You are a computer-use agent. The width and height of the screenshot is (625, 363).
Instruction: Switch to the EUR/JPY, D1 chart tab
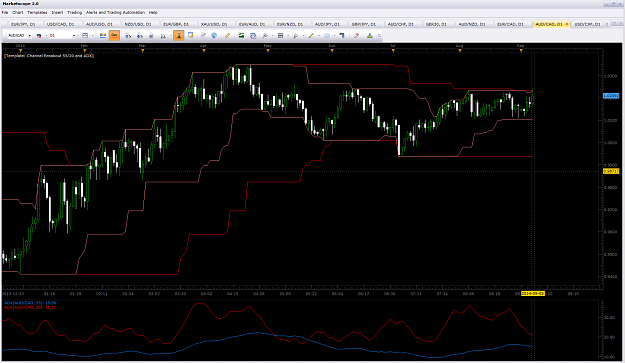click(23, 24)
